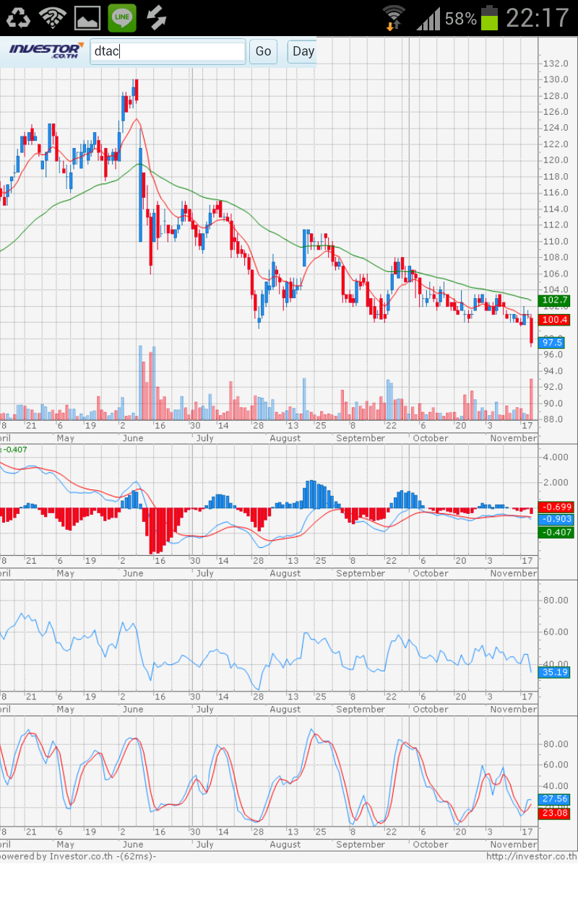Tap the Wi-Fi notification icon at left
This screenshot has height=924, width=578.
(53, 17)
